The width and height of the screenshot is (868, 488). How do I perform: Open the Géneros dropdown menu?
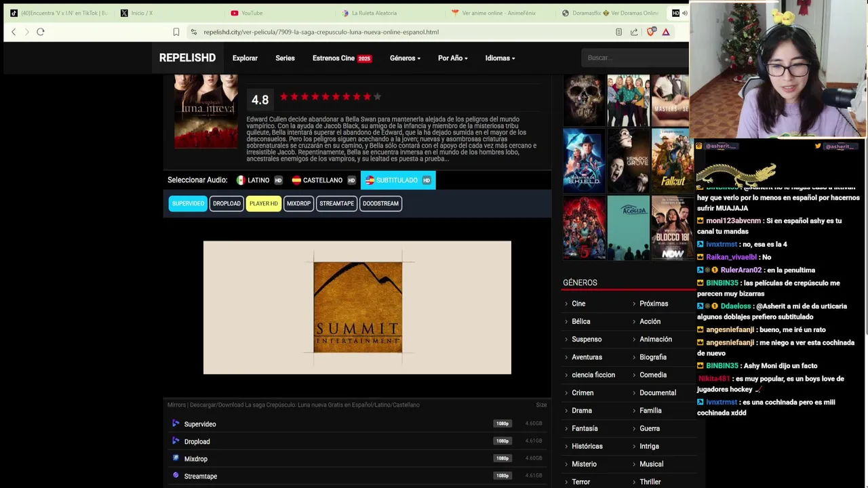point(405,58)
